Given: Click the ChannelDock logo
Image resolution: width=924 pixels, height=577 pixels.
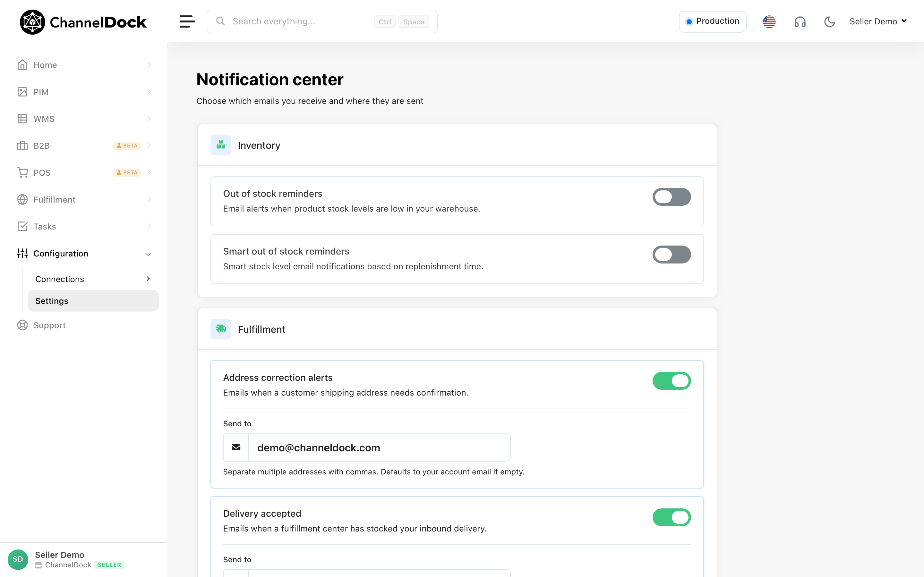Looking at the screenshot, I should 83,22.
